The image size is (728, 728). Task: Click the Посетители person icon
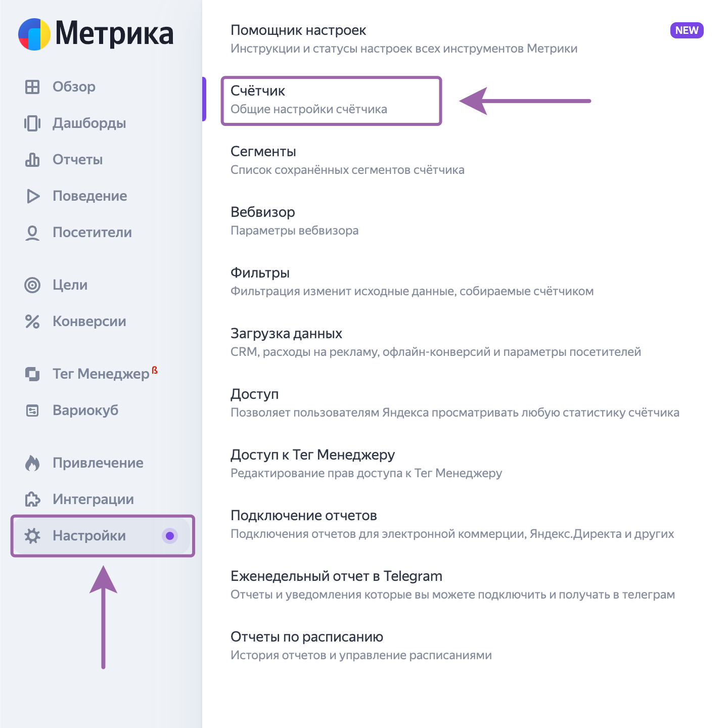point(33,232)
